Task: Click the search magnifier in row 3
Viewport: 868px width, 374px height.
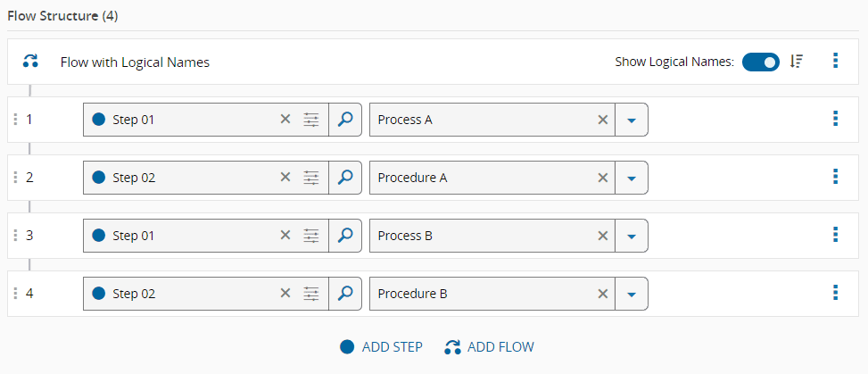Action: coord(345,236)
